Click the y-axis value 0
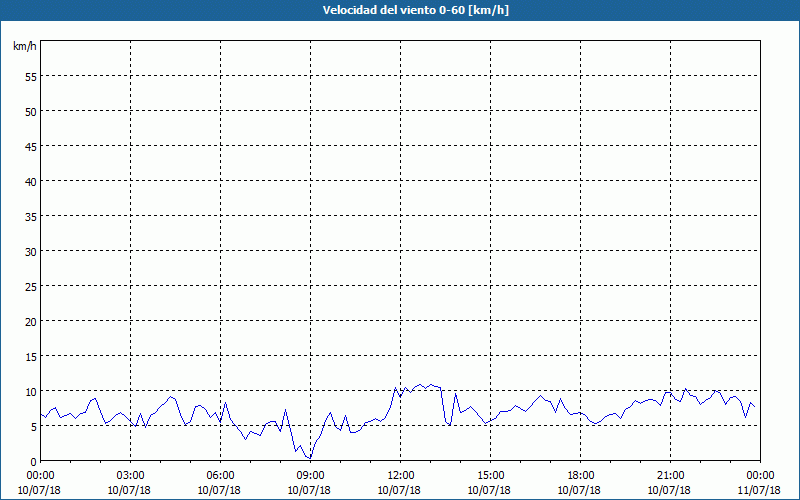This screenshot has height=500, width=800. (x=34, y=461)
